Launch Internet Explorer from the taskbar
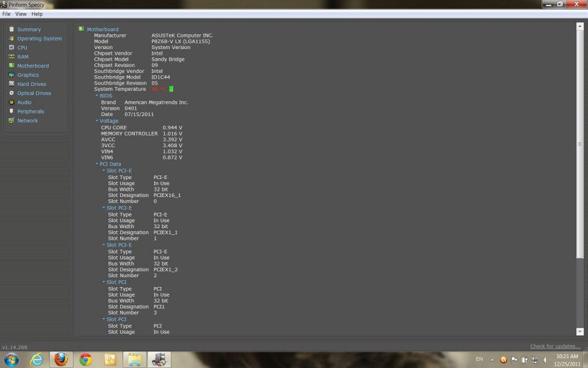 tap(36, 360)
